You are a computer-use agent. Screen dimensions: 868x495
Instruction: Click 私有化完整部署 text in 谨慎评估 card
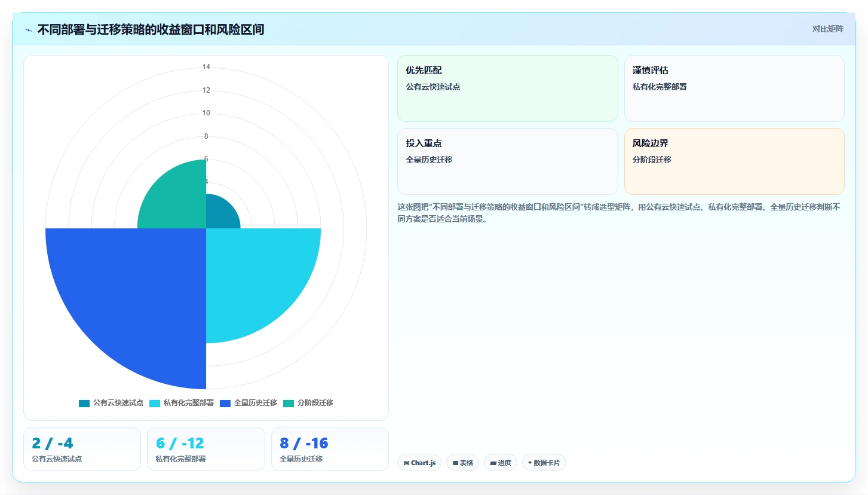(660, 87)
